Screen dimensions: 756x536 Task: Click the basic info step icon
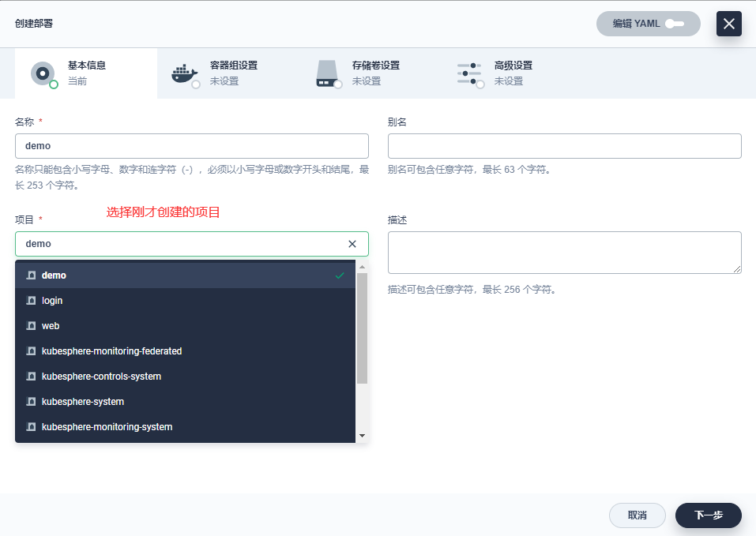point(43,73)
